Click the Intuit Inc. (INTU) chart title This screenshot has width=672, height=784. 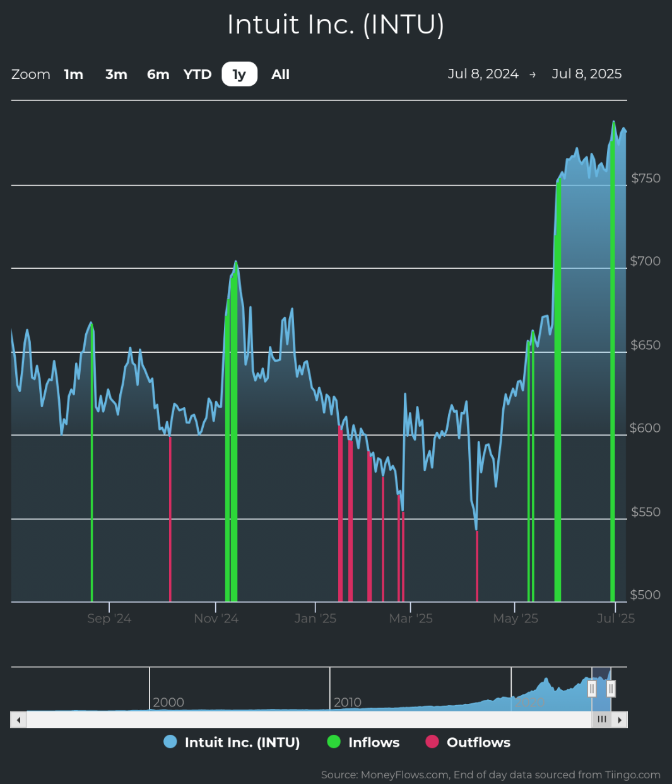coord(336,25)
